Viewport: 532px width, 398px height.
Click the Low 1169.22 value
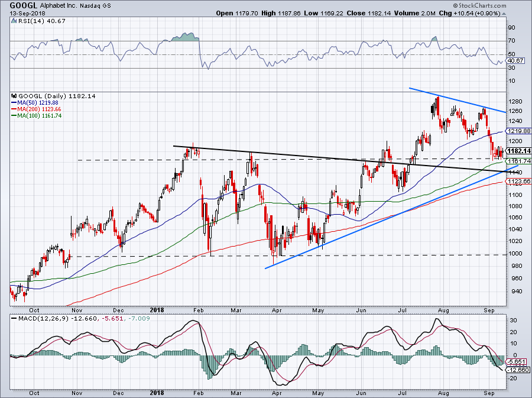click(324, 13)
